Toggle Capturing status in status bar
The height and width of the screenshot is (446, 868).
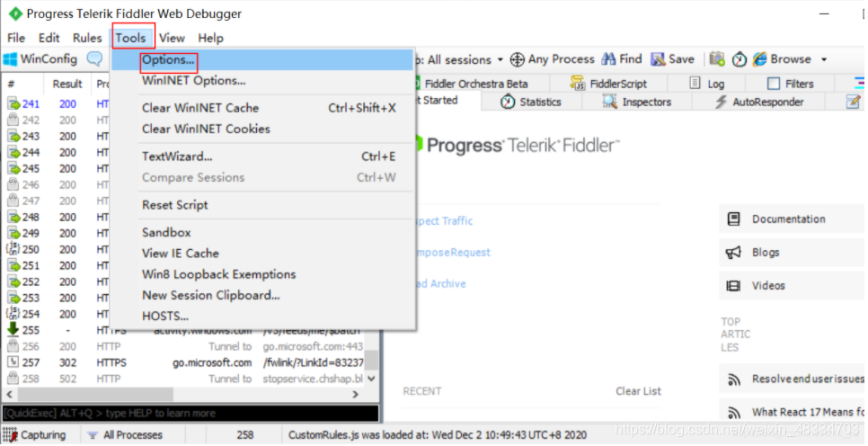(34, 435)
